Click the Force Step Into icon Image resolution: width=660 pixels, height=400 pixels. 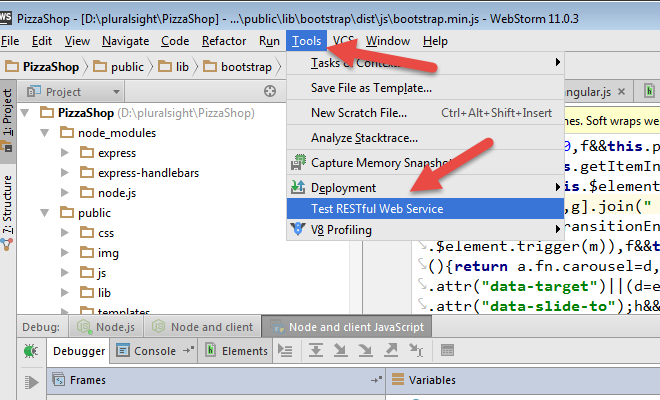(365, 350)
